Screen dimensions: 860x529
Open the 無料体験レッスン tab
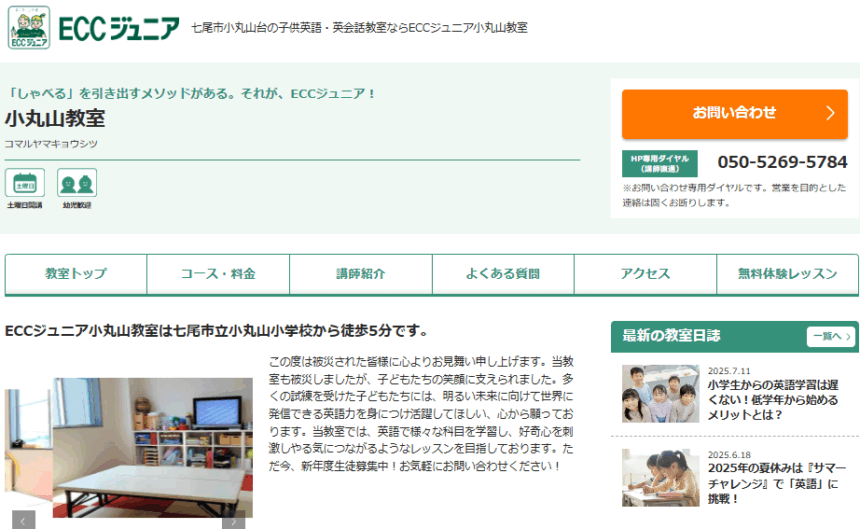[x=787, y=274]
